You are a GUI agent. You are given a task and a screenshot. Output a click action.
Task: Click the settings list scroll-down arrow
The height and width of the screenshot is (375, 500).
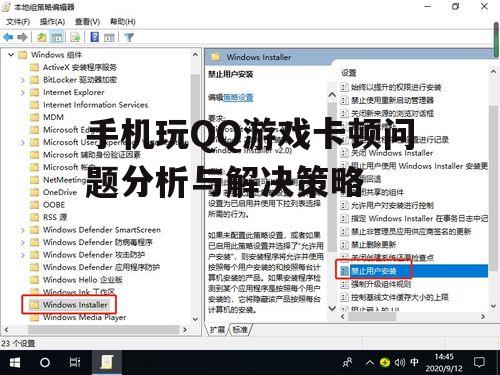tap(493, 306)
